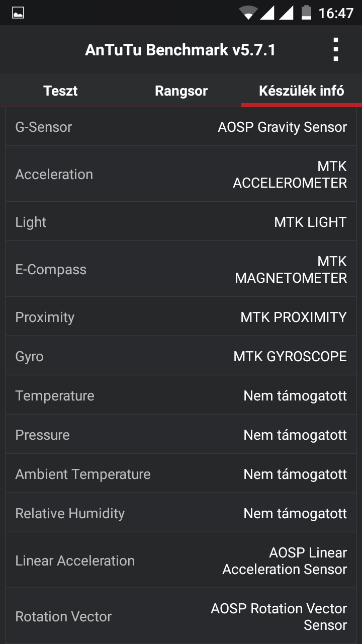Viewport: 362px width, 644px height.
Task: Tap the Wi-Fi signal status icon
Action: (x=248, y=13)
